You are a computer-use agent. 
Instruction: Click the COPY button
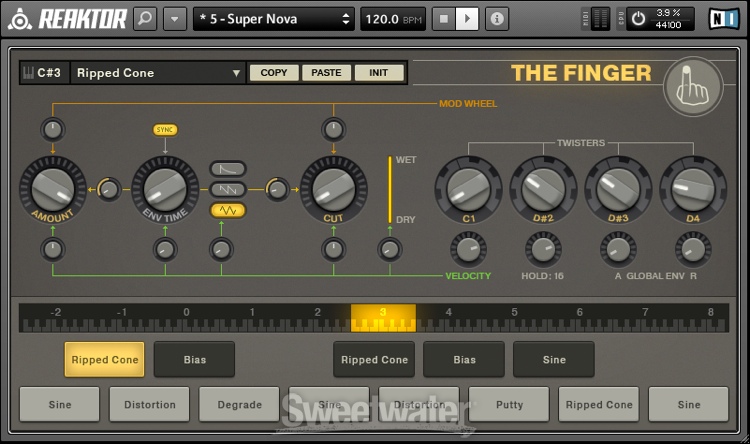point(274,73)
